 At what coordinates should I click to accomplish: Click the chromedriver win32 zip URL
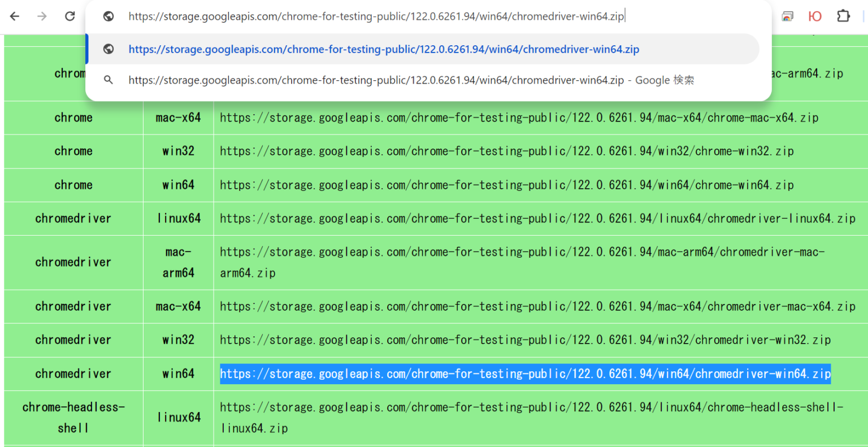coord(524,340)
